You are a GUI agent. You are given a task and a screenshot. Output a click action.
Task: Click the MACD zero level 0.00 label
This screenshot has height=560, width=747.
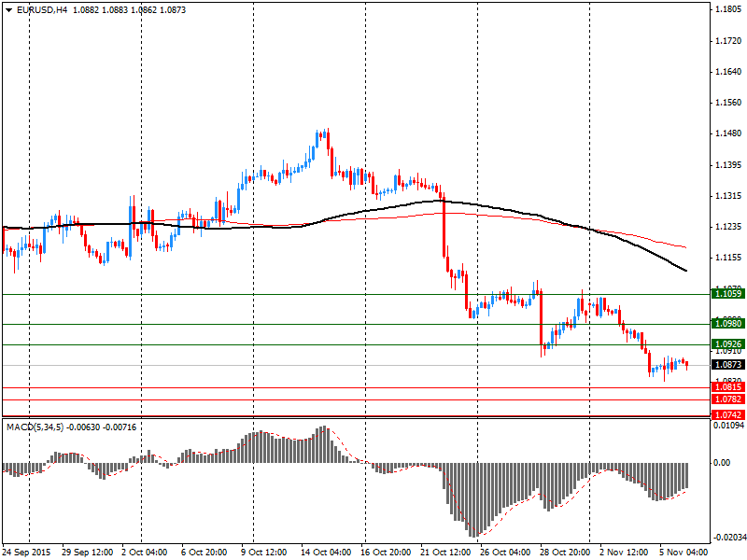(x=721, y=462)
